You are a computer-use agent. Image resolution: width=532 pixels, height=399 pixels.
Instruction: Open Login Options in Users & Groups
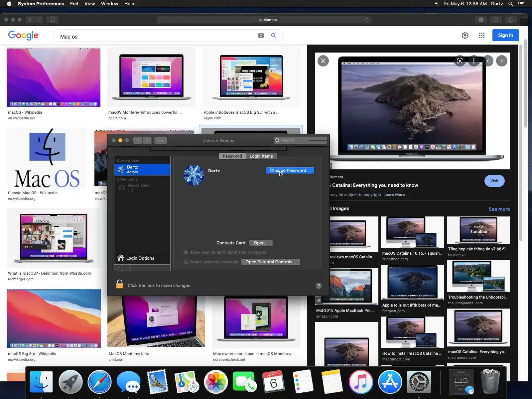142,258
